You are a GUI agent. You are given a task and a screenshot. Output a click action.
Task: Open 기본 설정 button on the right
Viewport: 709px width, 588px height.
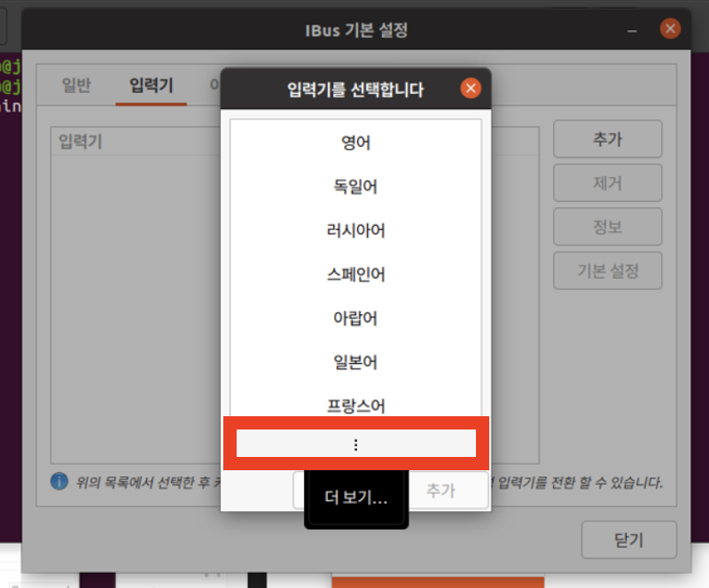tap(608, 270)
